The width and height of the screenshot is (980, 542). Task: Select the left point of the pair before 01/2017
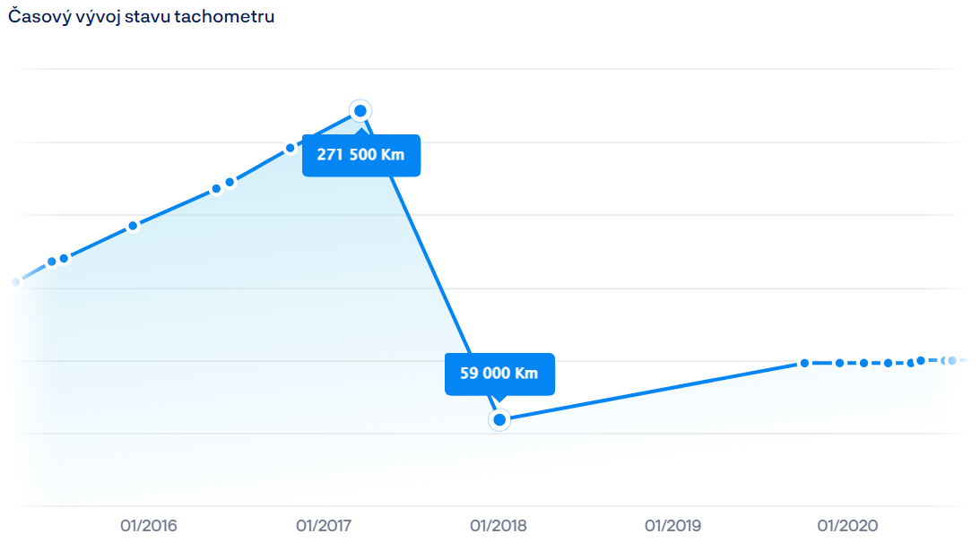click(216, 188)
